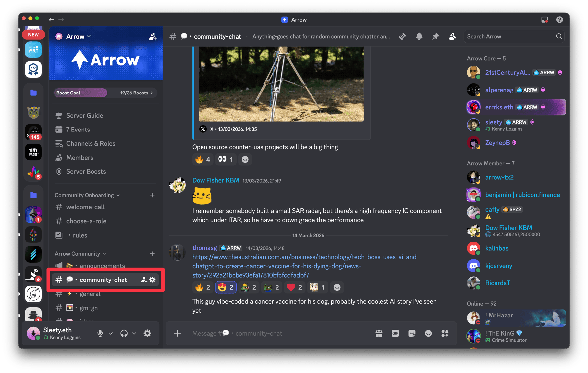Screen dimensions: 588x373
Task: Open the Threads icon in channel header
Action: (402, 36)
